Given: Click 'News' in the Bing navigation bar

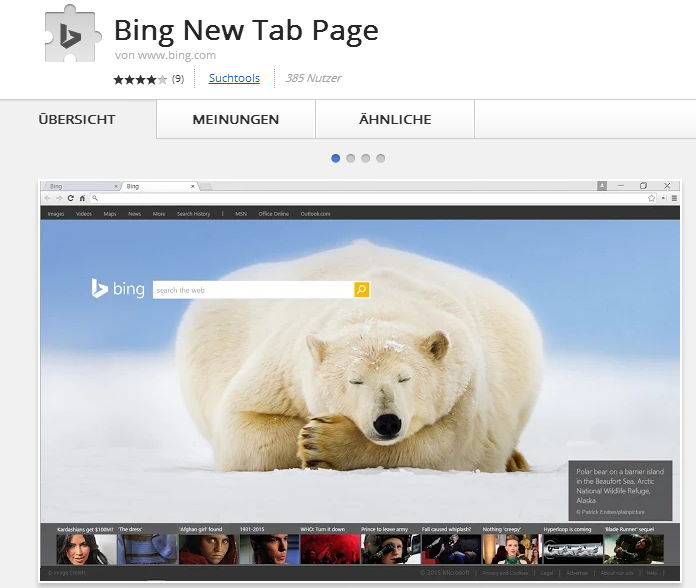Looking at the screenshot, I should click(134, 214).
